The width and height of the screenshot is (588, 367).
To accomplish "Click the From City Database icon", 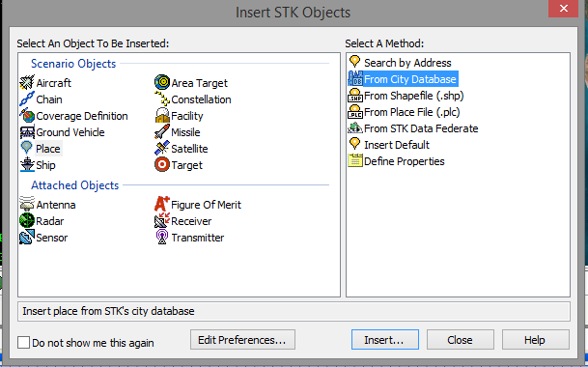I will tap(355, 79).
